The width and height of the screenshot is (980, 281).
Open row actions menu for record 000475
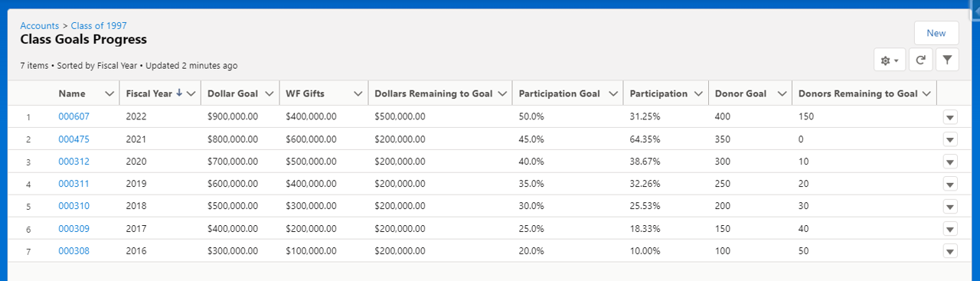pyautogui.click(x=950, y=139)
